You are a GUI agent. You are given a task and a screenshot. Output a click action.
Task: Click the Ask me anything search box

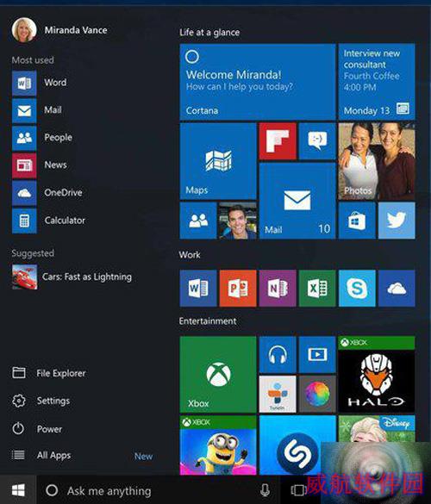[x=148, y=490]
